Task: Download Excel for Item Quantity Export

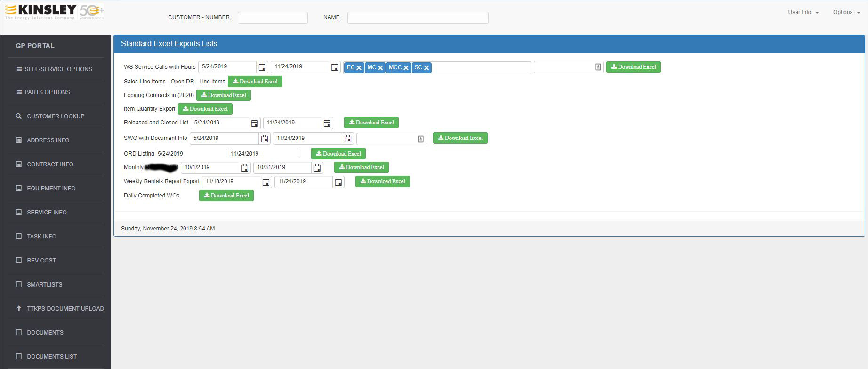Action: (205, 109)
